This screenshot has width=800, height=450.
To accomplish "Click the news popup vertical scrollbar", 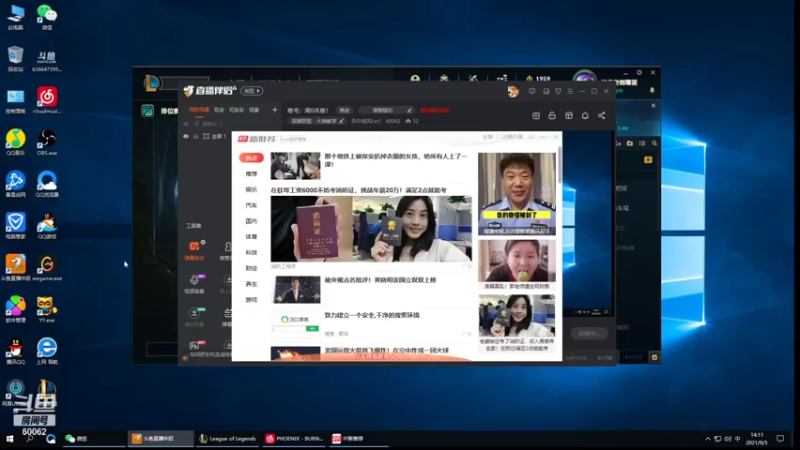I will tap(560, 164).
